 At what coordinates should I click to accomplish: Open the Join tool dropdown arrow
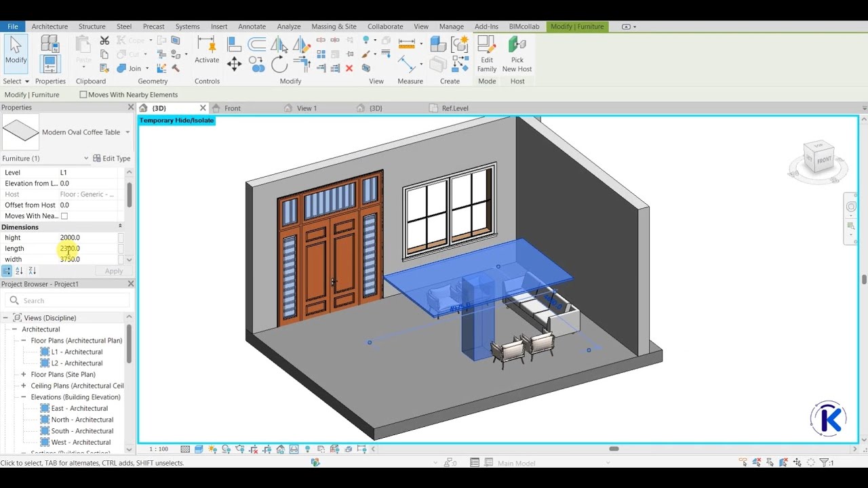[x=147, y=68]
